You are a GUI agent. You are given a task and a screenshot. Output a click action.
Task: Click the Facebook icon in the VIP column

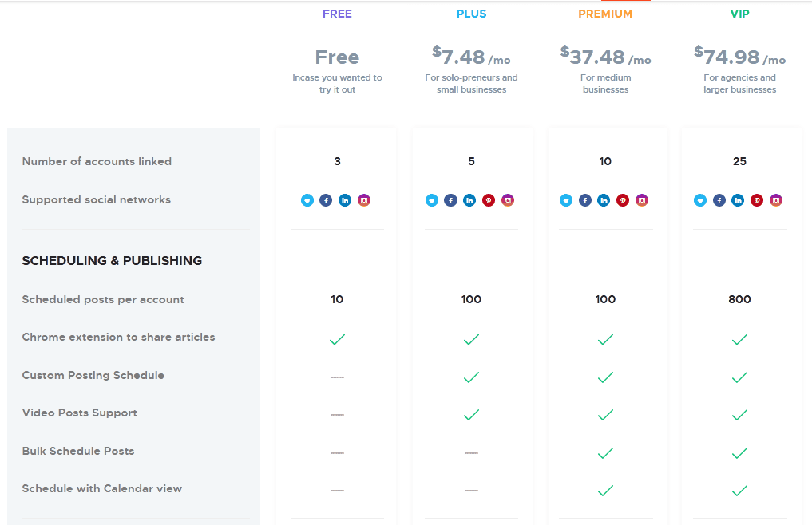tap(719, 200)
